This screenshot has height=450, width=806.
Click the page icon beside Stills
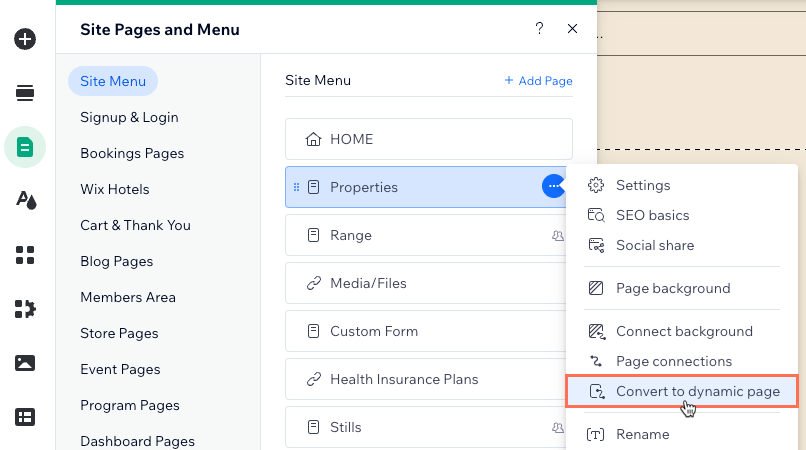click(313, 427)
